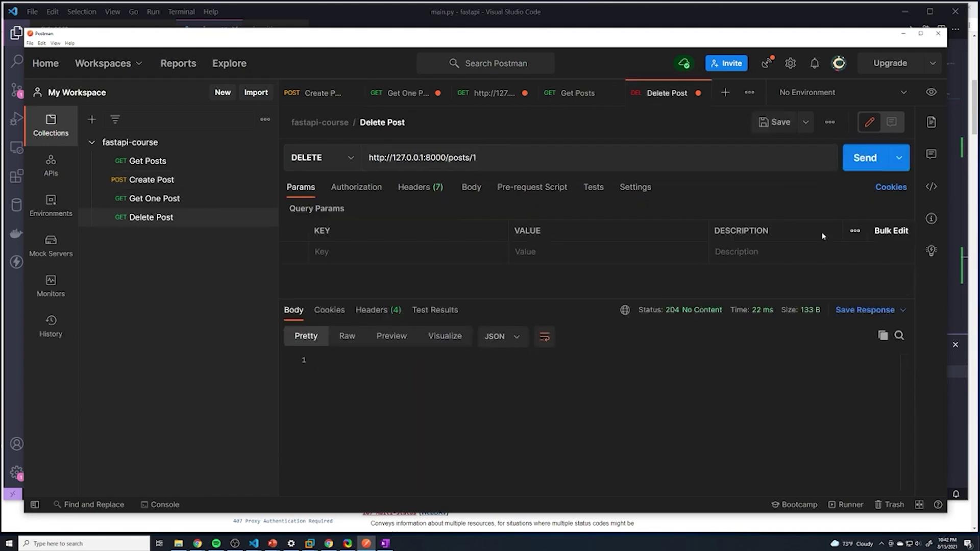
Task: Click the Cookies link under Send
Action: point(891,187)
